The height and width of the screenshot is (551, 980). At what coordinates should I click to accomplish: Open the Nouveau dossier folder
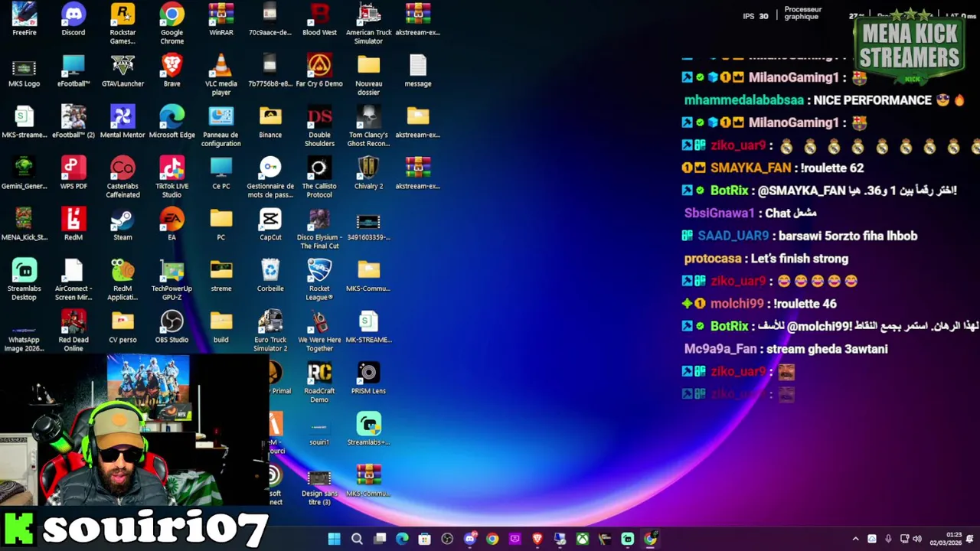pos(368,74)
